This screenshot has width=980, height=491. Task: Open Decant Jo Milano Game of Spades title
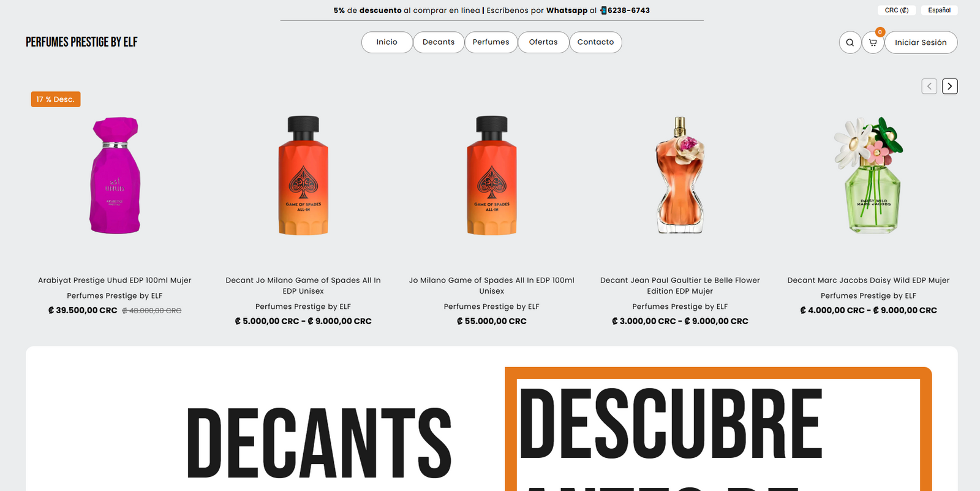point(303,286)
